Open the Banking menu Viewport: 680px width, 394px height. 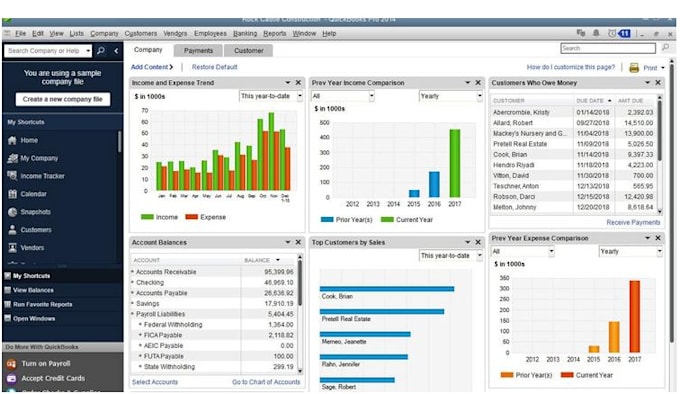245,33
